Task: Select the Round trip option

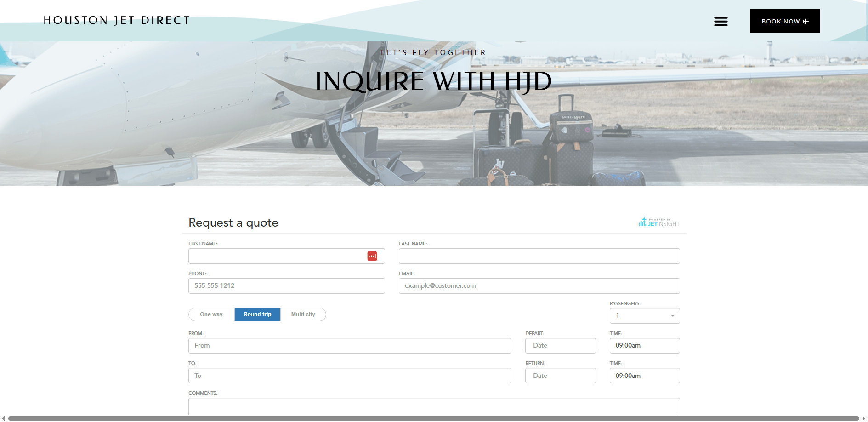Action: tap(257, 314)
